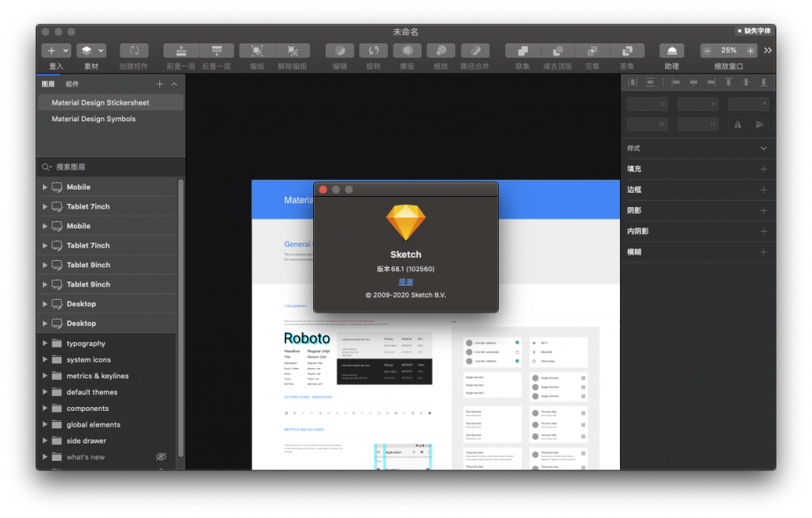Toggle the flip horizontal button in inspector
Screen dimensions: 812x518
[738, 125]
